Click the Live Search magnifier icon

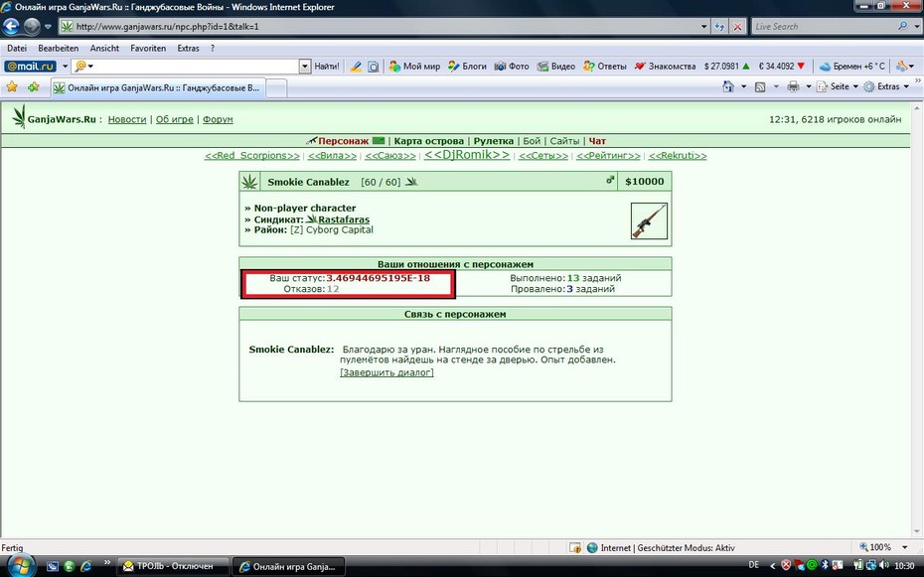coord(902,27)
